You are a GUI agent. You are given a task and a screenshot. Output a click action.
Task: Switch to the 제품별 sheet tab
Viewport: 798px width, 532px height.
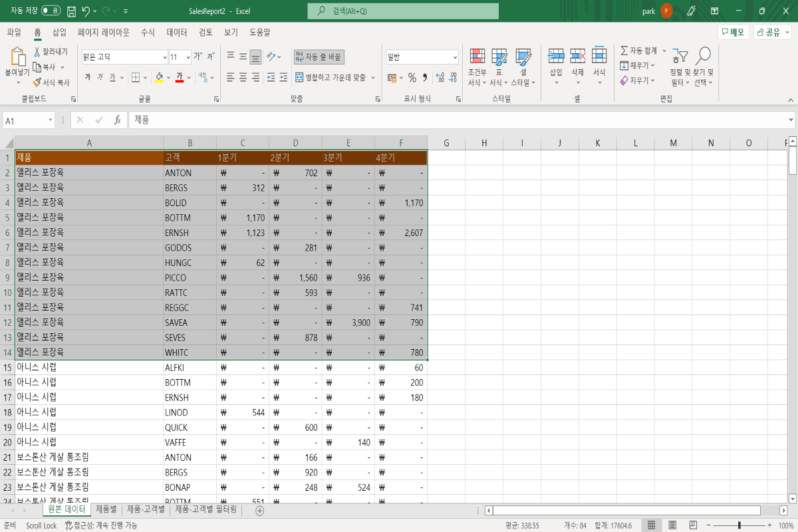pyautogui.click(x=106, y=509)
